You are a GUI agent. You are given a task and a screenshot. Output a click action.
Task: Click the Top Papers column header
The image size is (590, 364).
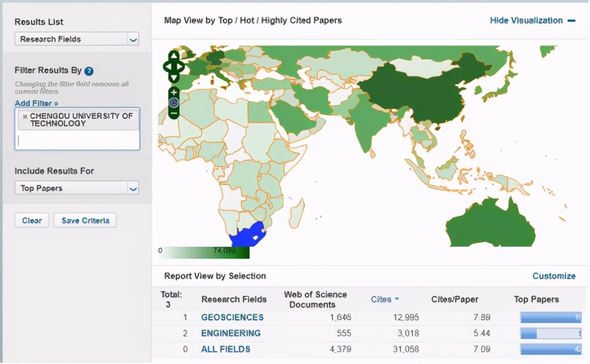[536, 299]
